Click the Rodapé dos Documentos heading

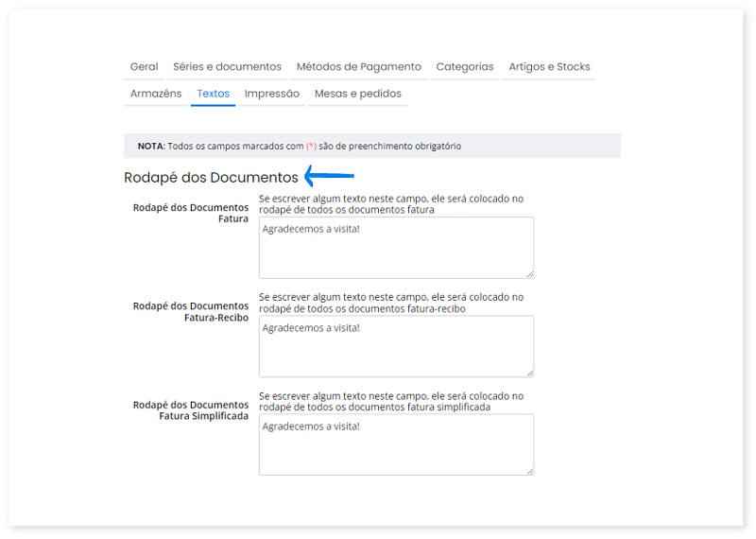point(211,178)
